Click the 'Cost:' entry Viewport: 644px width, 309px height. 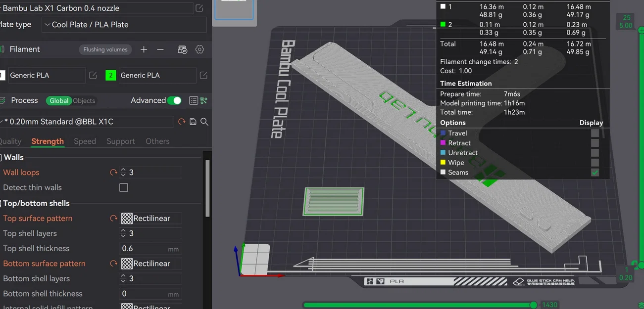pyautogui.click(x=456, y=71)
